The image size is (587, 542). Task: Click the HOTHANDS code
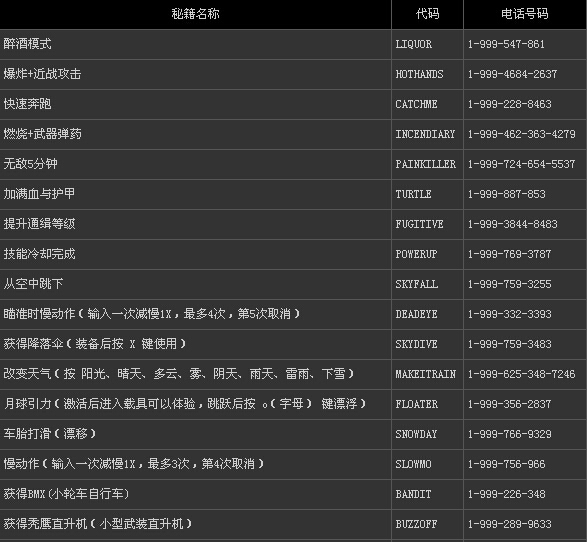click(419, 74)
